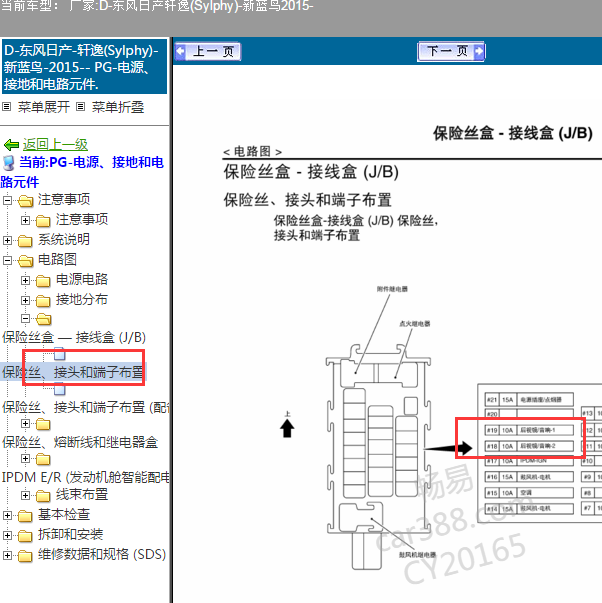Open the 线束布置 tree item
602x603 pixels.
82,495
